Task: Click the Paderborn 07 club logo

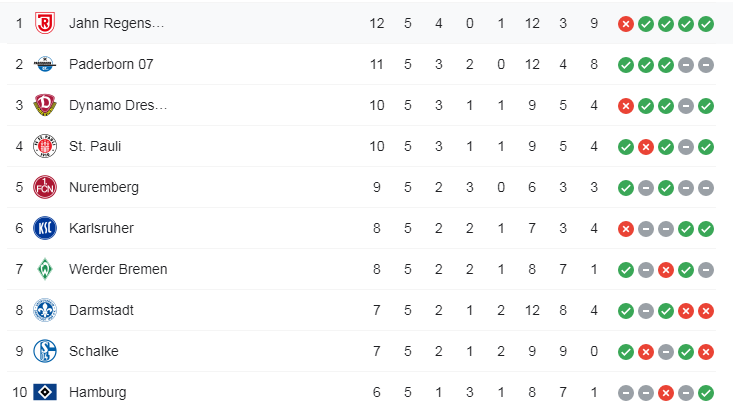Action: [45, 64]
